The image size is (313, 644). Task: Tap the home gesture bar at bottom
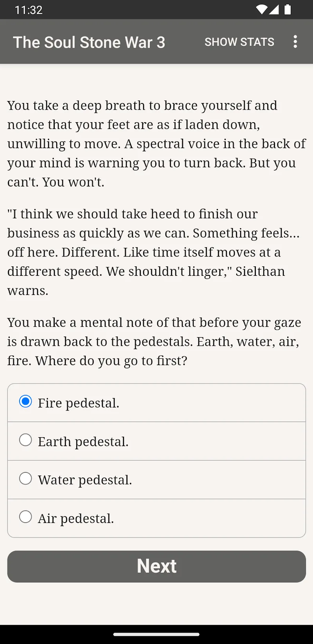click(x=156, y=634)
